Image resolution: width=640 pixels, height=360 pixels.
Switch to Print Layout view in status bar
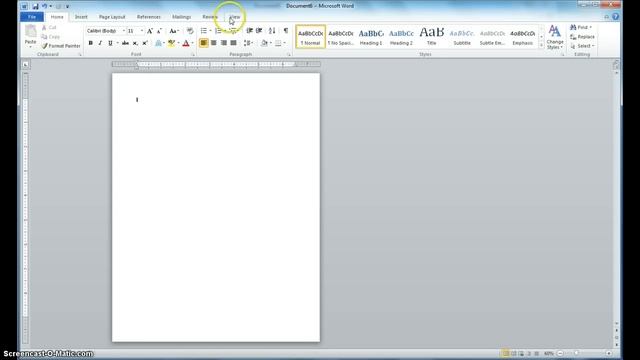(x=505, y=353)
